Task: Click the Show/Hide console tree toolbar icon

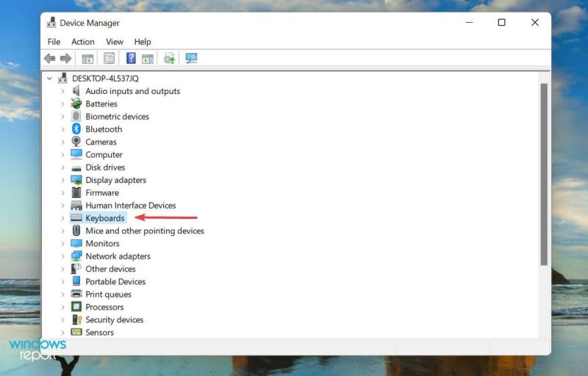Action: pos(87,59)
